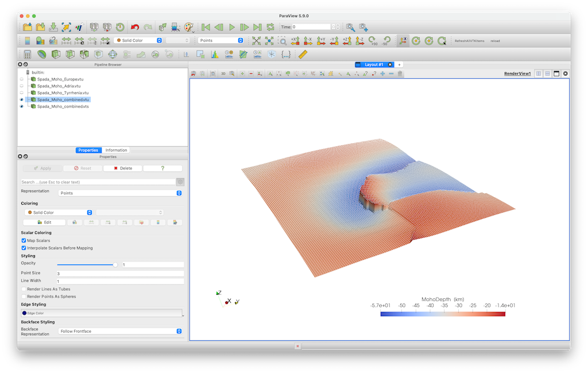
Task: Show Spada_Moho_Europe.vtu using its eye icon
Action: point(22,79)
